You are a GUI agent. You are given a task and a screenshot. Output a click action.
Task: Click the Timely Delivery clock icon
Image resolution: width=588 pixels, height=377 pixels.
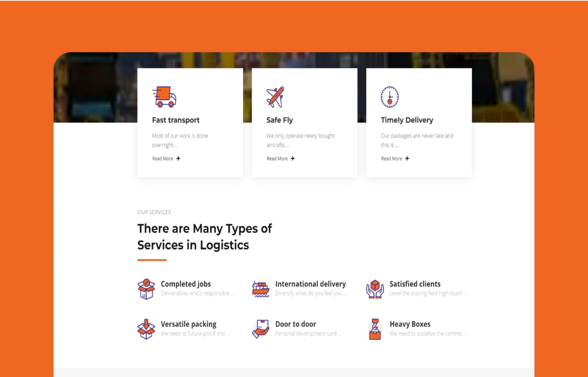[x=390, y=97]
